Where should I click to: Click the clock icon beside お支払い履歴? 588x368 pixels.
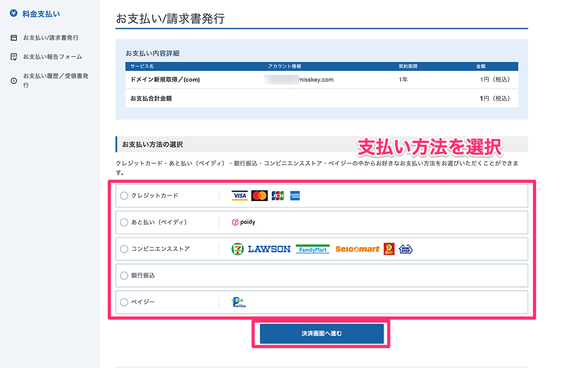14,80
